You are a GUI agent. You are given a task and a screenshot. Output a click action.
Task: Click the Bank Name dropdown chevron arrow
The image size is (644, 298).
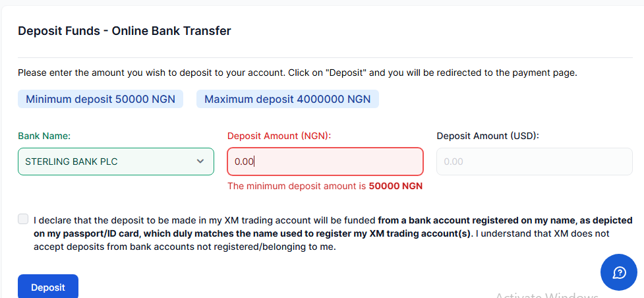200,162
